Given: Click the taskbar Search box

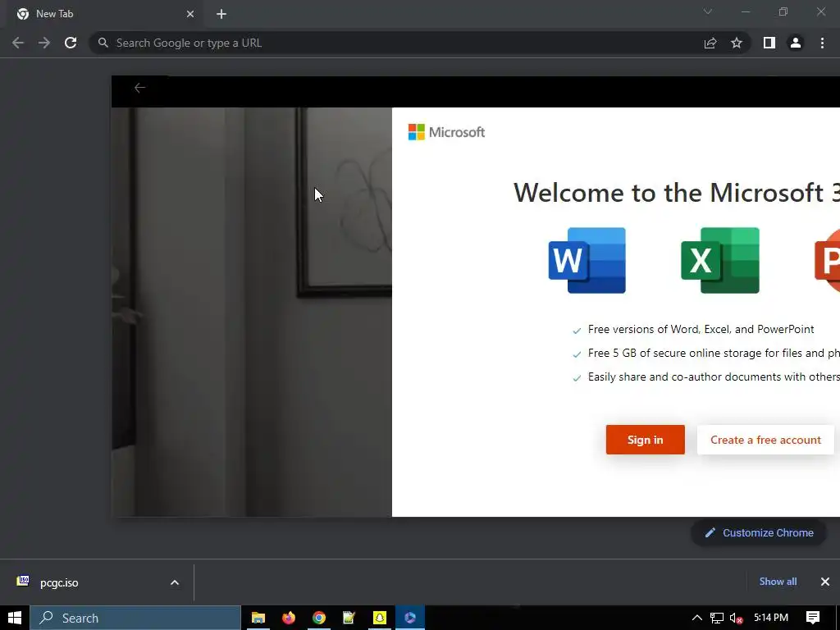Looking at the screenshot, I should pyautogui.click(x=135, y=618).
